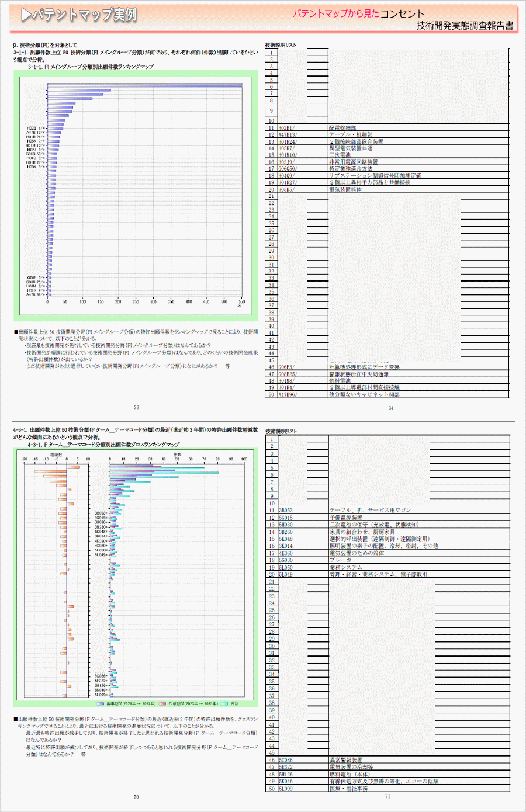The width and height of the screenshot is (526, 812).
Task: Click the longest top bar in FI ranking chart
Action: coord(144,85)
